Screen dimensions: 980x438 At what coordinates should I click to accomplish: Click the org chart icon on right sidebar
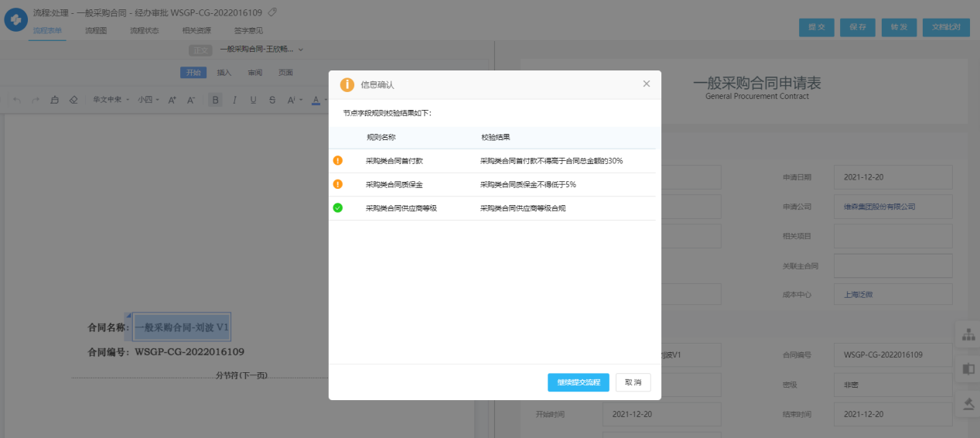[968, 334]
